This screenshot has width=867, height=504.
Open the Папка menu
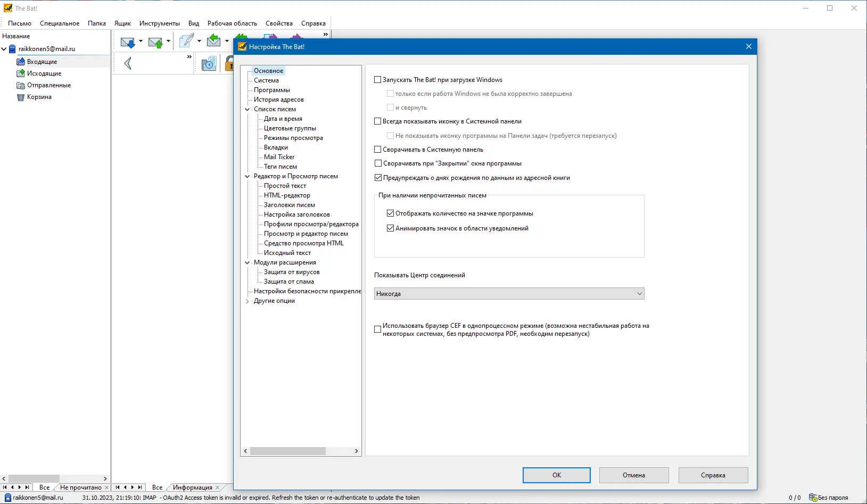coord(97,23)
